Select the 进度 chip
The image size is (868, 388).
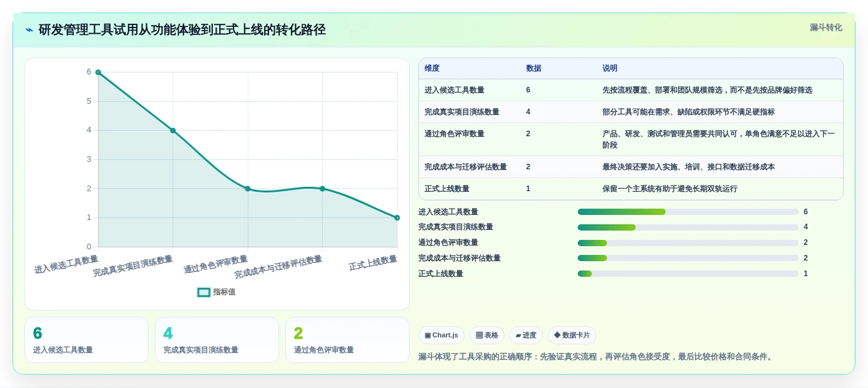click(x=526, y=335)
